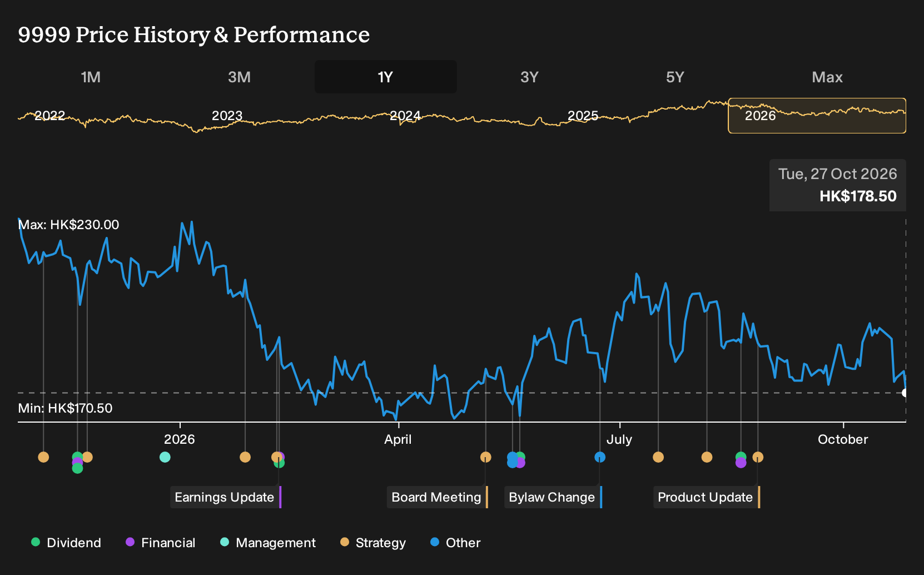Toggle the Dividend legend filter

(x=66, y=543)
